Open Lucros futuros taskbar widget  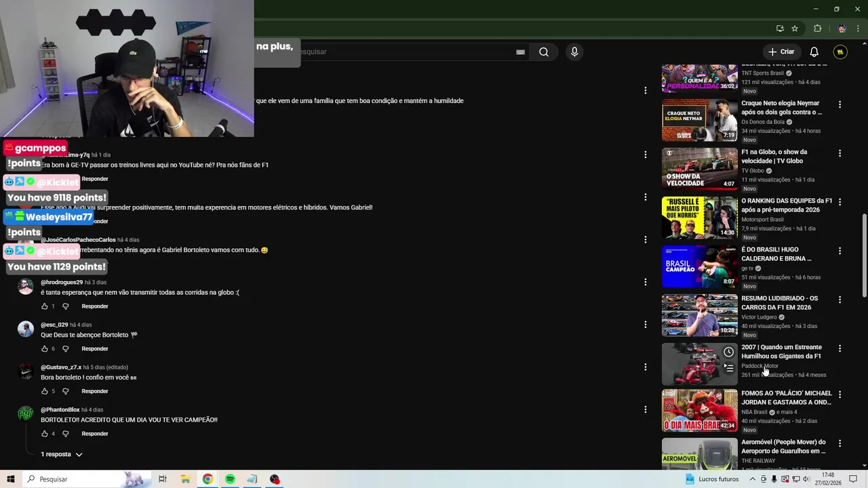(x=711, y=479)
